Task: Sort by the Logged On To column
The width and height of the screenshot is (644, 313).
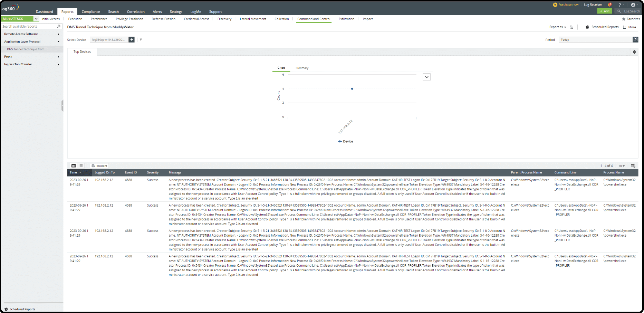Action: click(x=105, y=172)
